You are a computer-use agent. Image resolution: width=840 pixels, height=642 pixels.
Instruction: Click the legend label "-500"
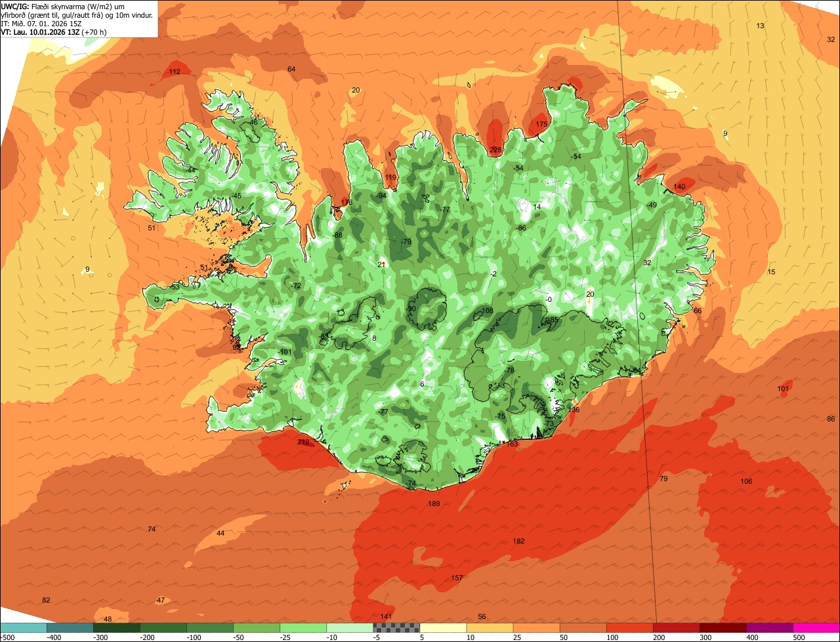coord(7,637)
